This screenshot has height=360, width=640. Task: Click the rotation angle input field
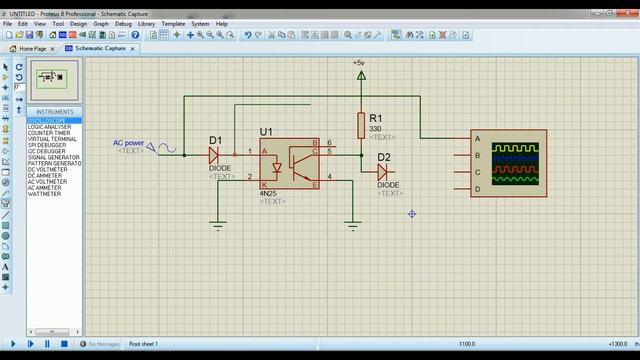pyautogui.click(x=19, y=87)
